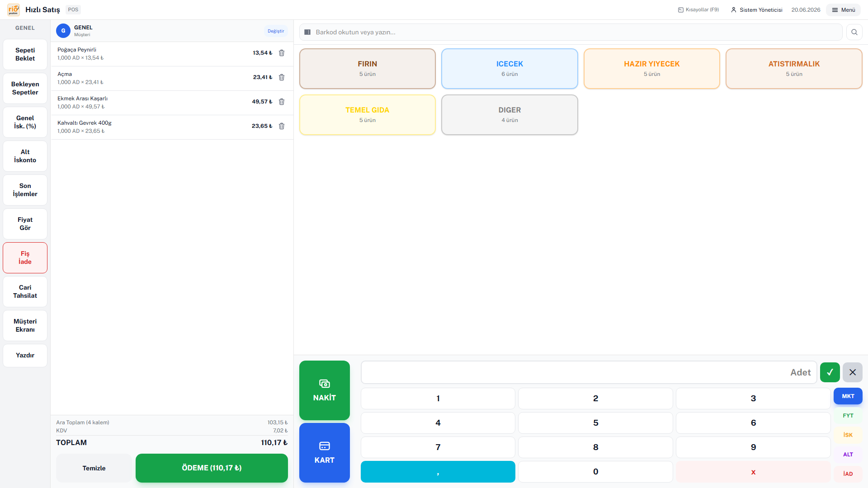Focus the barcode input field

571,32
